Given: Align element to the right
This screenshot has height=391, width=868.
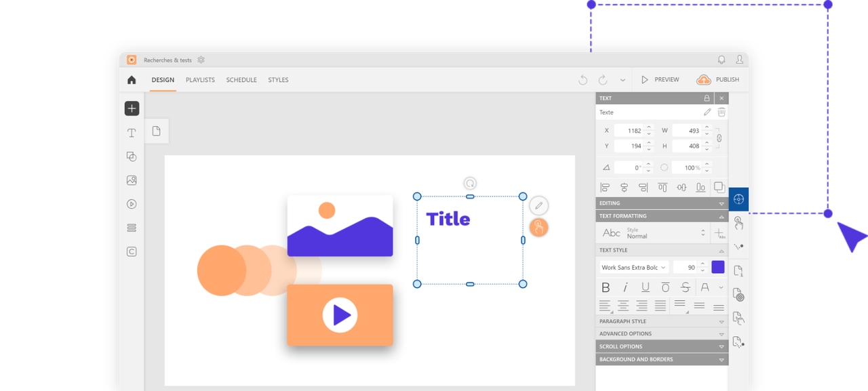Looking at the screenshot, I should click(x=643, y=187).
